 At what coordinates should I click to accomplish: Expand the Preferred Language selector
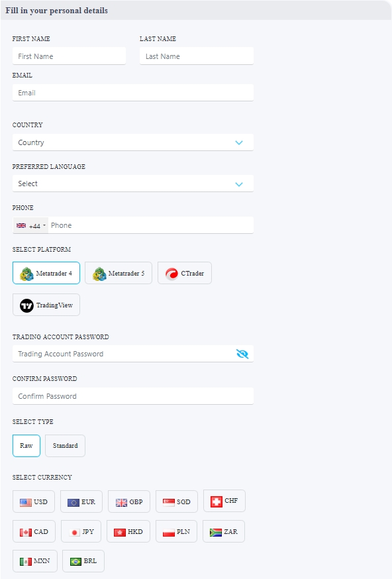[132, 183]
